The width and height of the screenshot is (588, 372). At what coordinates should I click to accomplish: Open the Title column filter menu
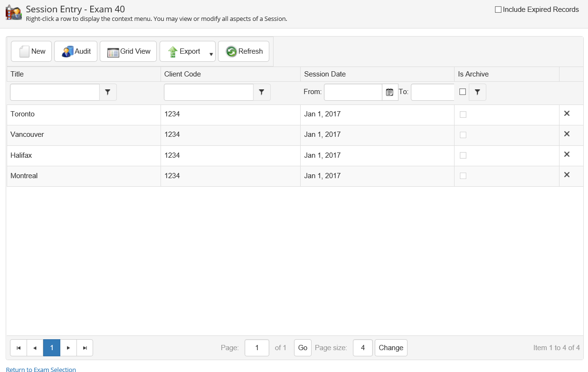click(x=108, y=92)
